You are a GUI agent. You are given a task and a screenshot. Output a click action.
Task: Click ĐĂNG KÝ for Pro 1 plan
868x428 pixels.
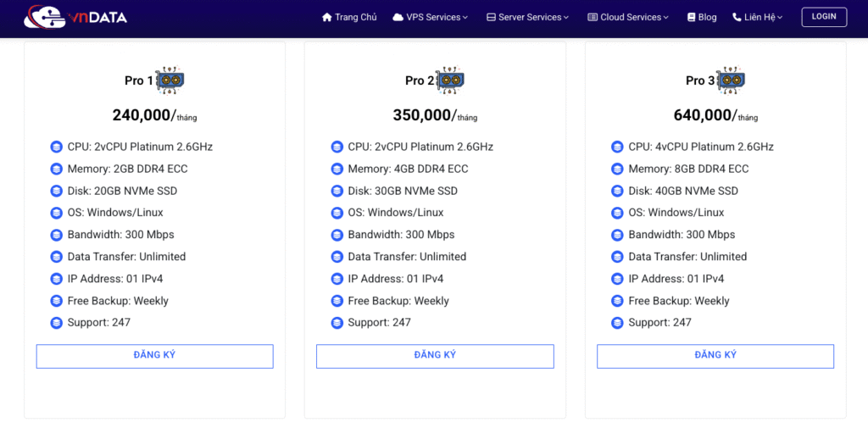pyautogui.click(x=154, y=356)
